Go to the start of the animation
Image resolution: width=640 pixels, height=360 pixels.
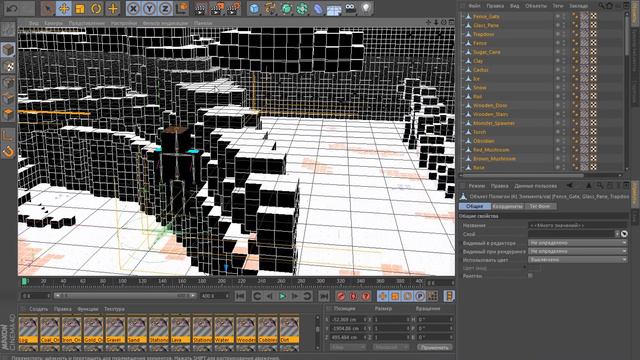tap(240, 296)
